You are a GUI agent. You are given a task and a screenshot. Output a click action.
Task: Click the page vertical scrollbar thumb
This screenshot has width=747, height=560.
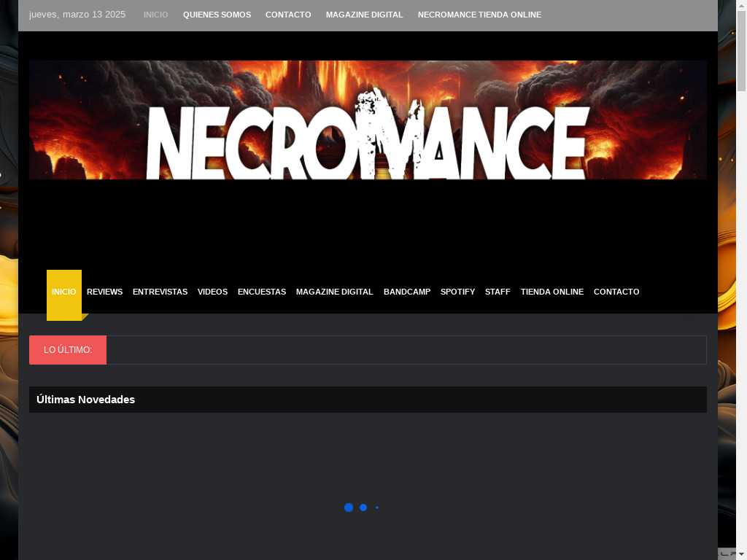coord(741,50)
